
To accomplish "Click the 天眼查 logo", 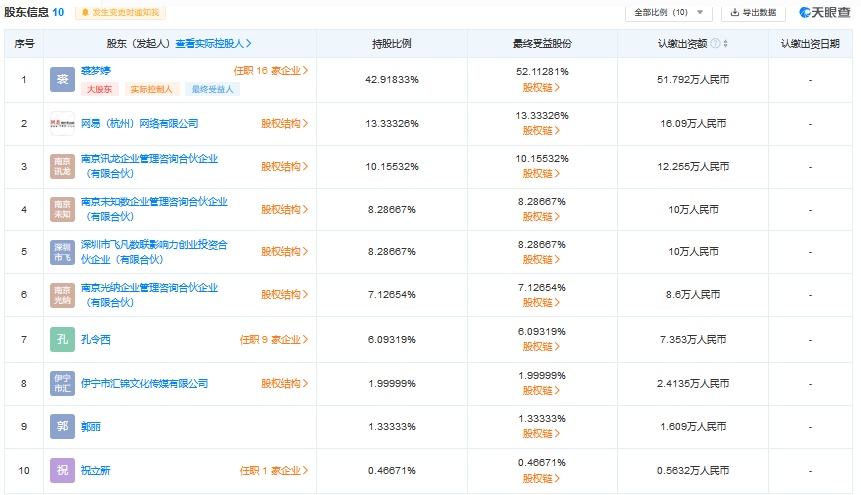I will (x=824, y=12).
